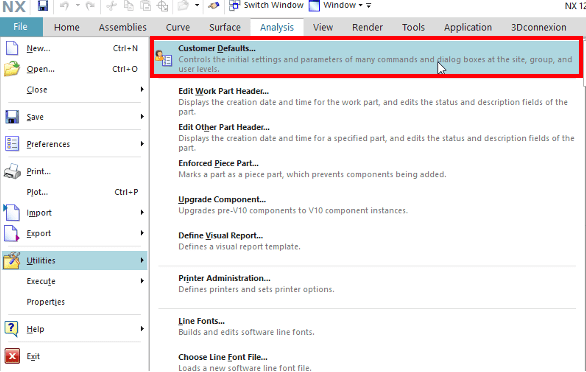Viewport: 586px width, 372px height.
Task: Expand the Help submenu arrow
Action: [142, 329]
